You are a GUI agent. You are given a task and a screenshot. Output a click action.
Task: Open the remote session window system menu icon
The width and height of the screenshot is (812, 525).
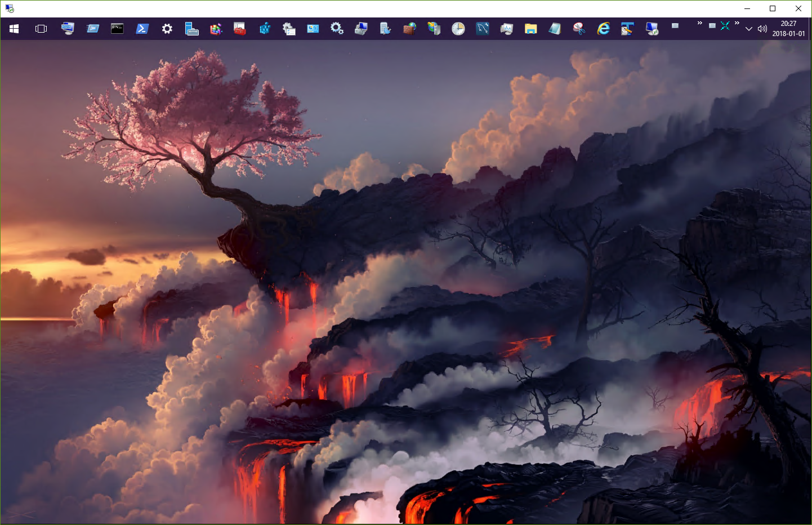click(10, 8)
